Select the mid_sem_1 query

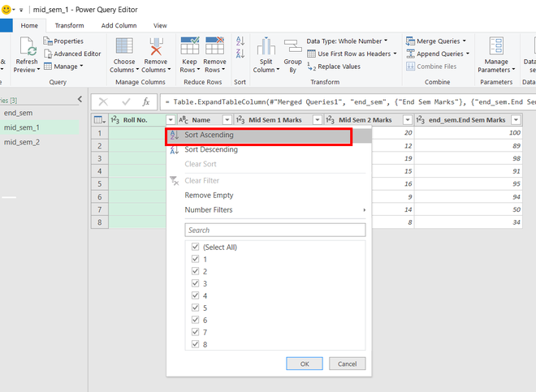[x=40, y=127]
